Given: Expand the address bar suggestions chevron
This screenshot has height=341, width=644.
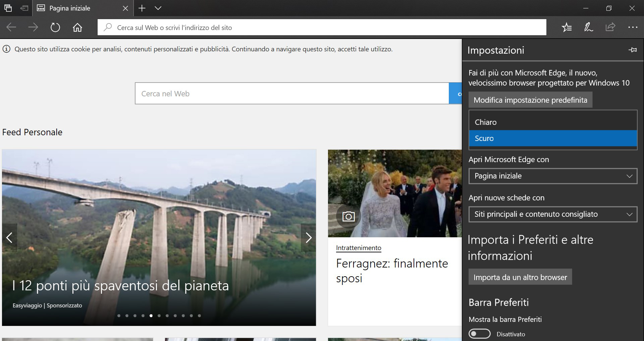Looking at the screenshot, I should click(x=158, y=8).
